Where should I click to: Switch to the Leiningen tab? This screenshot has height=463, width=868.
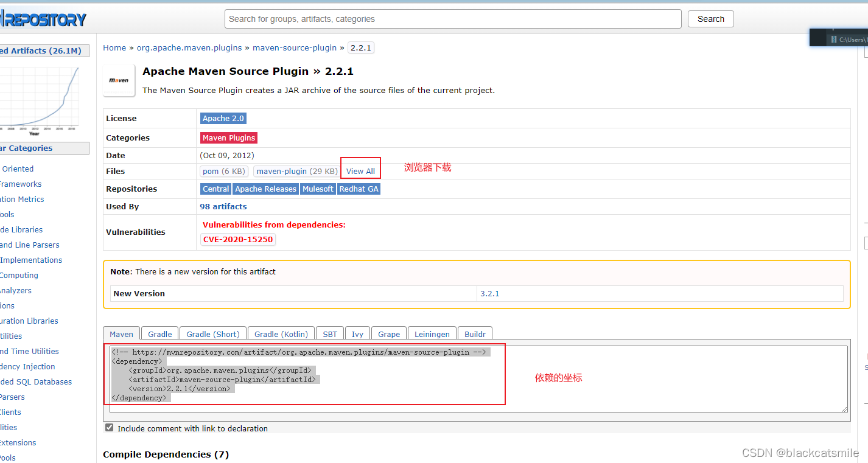tap(432, 334)
